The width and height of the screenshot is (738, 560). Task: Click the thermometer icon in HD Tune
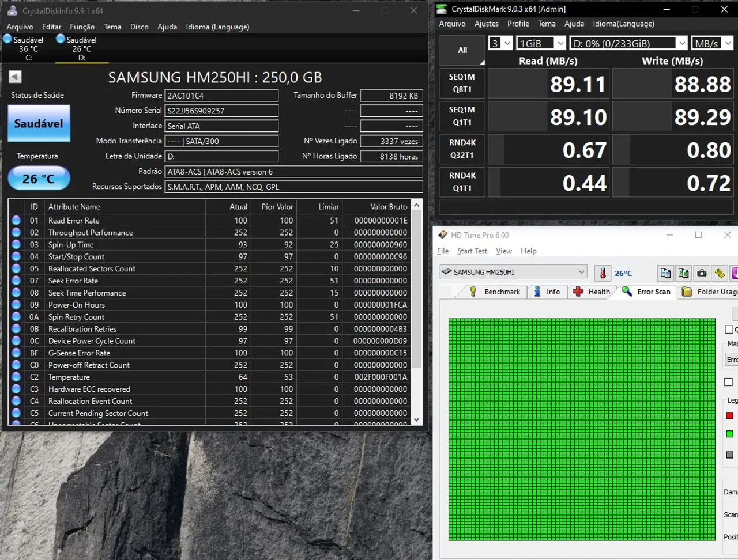[603, 273]
